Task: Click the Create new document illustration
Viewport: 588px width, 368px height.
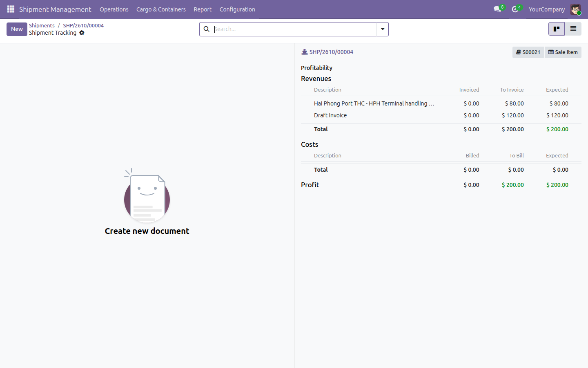Action: tap(147, 195)
